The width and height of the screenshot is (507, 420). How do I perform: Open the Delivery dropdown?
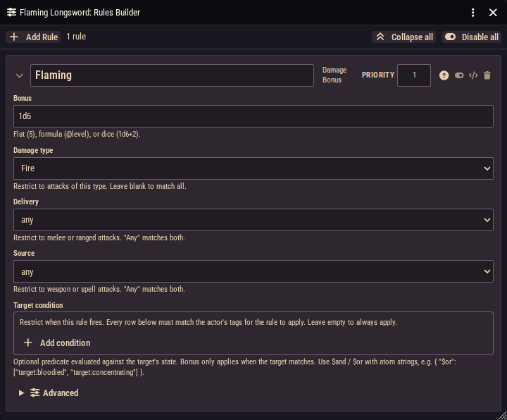tap(254, 220)
